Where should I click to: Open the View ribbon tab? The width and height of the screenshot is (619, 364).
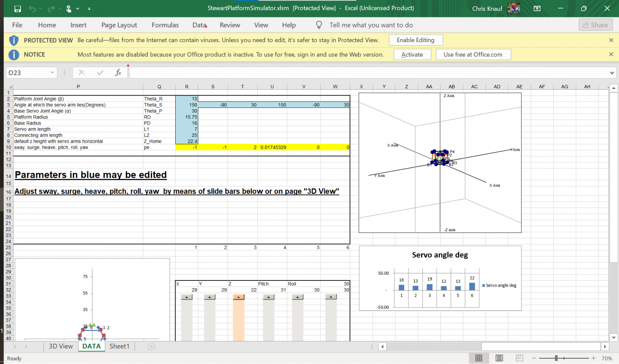point(261,25)
